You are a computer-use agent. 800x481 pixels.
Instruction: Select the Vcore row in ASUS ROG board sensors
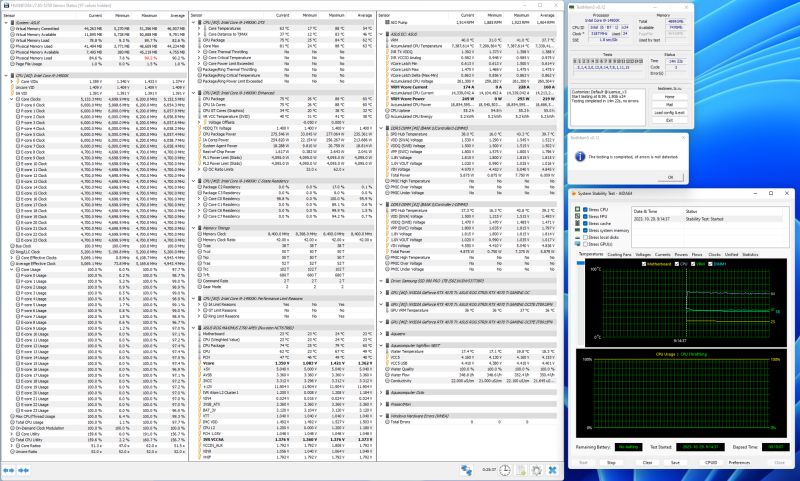point(285,363)
